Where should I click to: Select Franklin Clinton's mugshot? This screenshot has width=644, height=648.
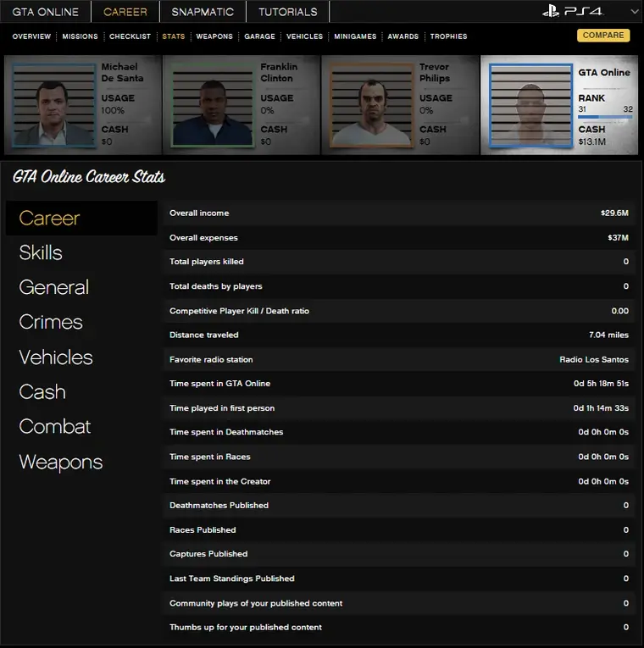(x=211, y=105)
